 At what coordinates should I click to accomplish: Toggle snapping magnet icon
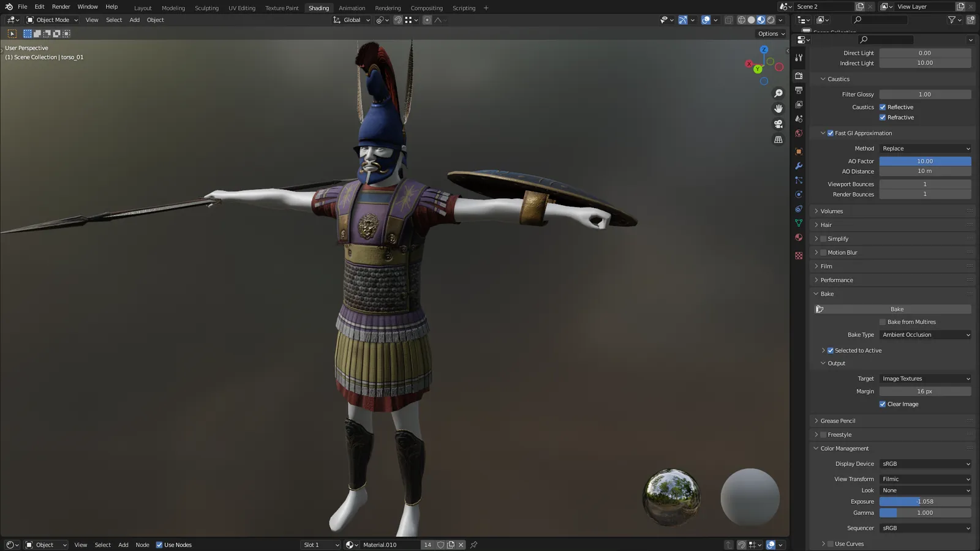(398, 20)
